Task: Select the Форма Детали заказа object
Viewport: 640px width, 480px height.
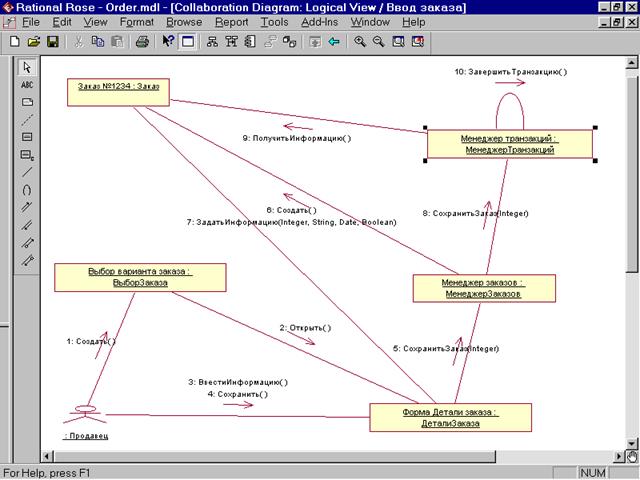Action: (451, 418)
